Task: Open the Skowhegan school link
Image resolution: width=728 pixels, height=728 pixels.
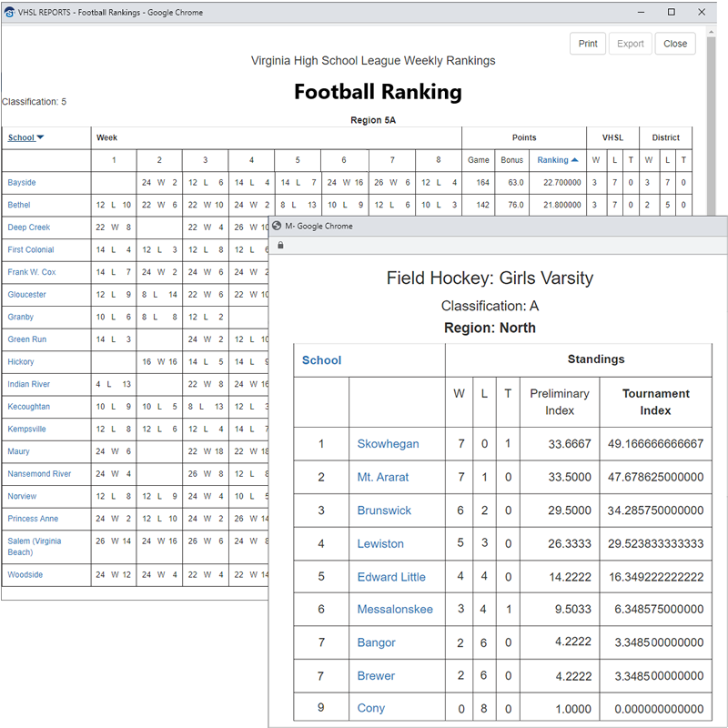Action: [388, 444]
